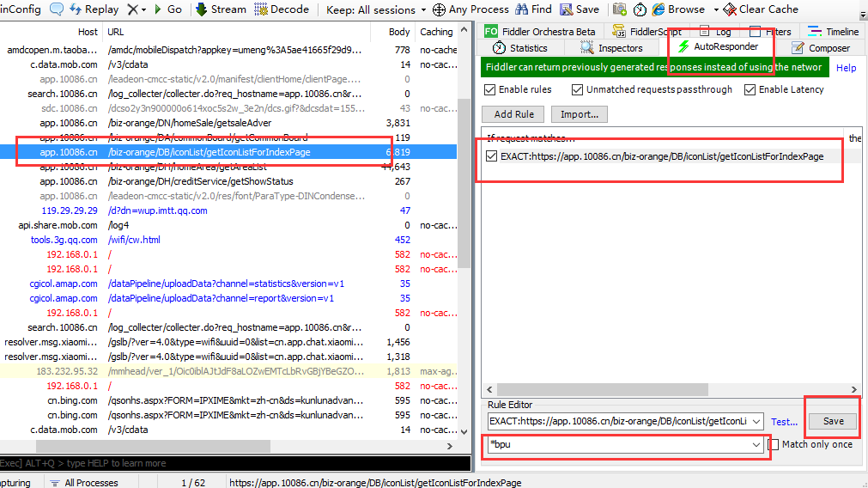868x488 pixels.
Task: Open the *bpu response action dropdown
Action: [756, 445]
